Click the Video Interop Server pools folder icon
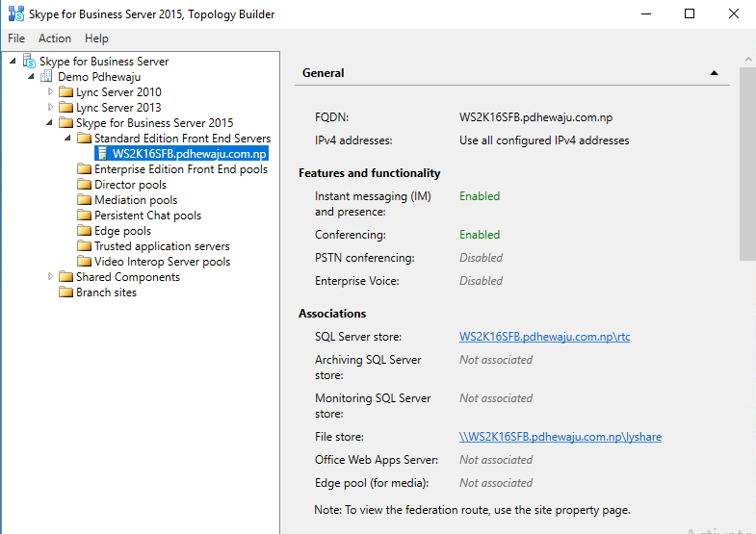The width and height of the screenshot is (756, 534). tap(84, 262)
